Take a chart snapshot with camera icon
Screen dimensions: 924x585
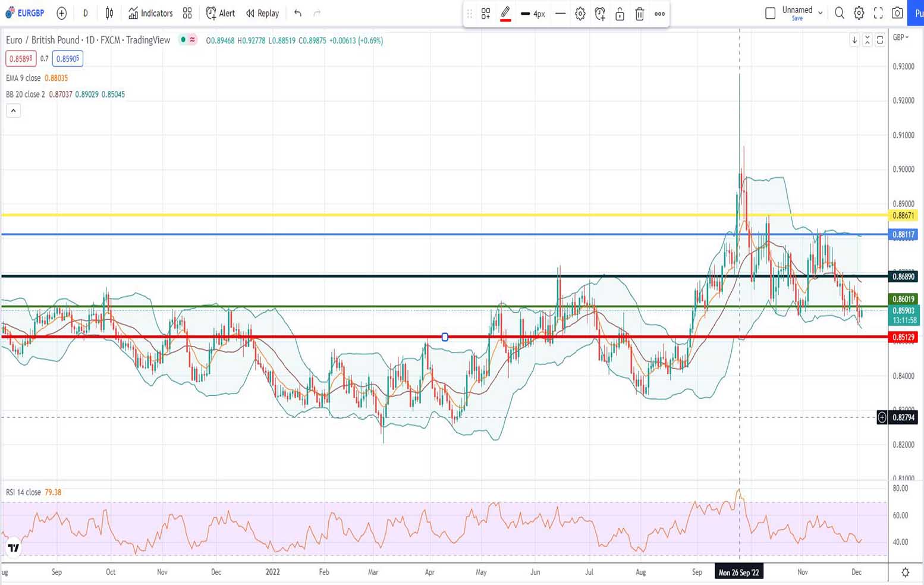tap(897, 13)
